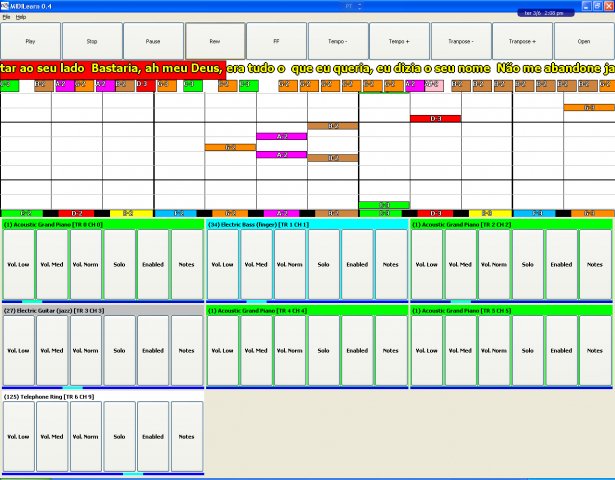Click the slider thumb under track TR 2

tap(461, 302)
